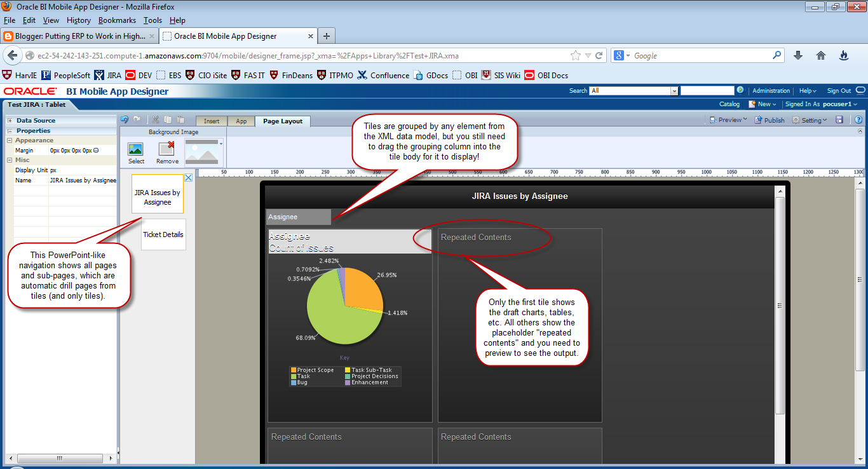Open the EBS bookmark
This screenshot has width=868, height=469.
tap(169, 75)
